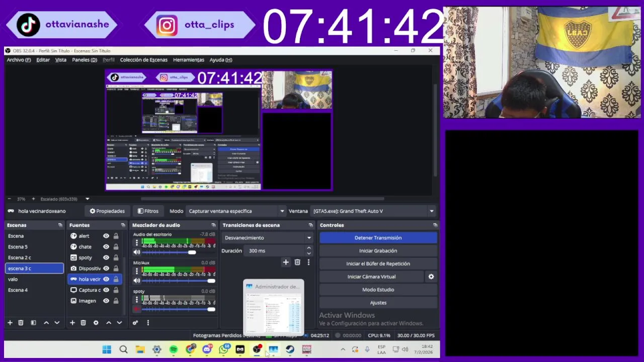Undock the Fuentes panel

pos(123,225)
